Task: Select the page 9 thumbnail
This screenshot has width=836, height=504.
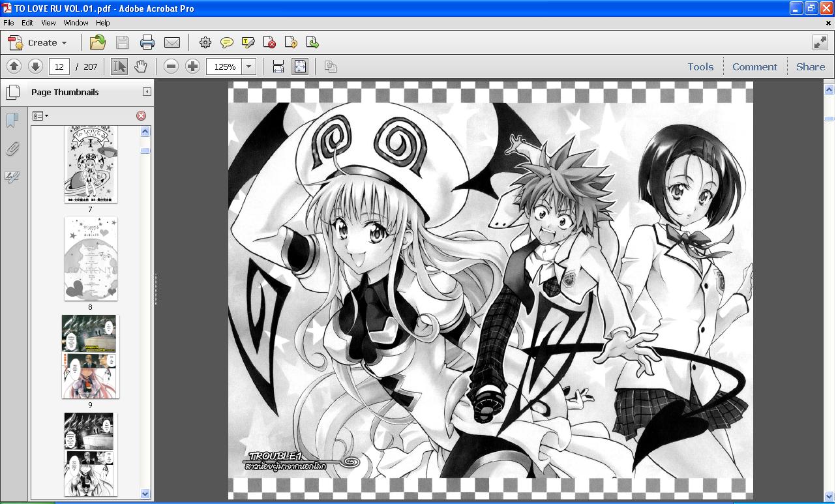Action: (91, 357)
